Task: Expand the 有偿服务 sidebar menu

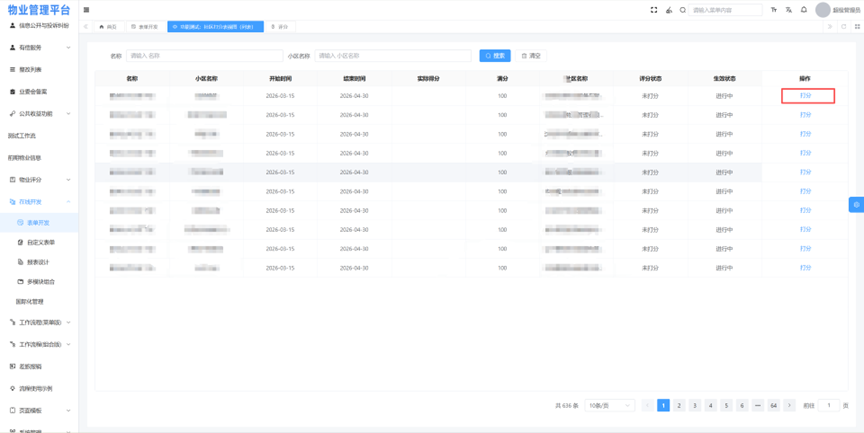Action: pos(38,47)
